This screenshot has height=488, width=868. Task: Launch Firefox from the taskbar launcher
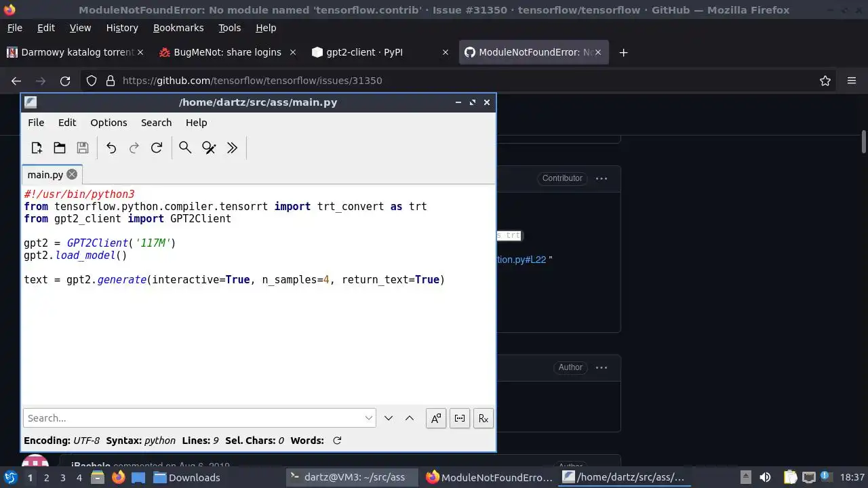[x=118, y=477]
